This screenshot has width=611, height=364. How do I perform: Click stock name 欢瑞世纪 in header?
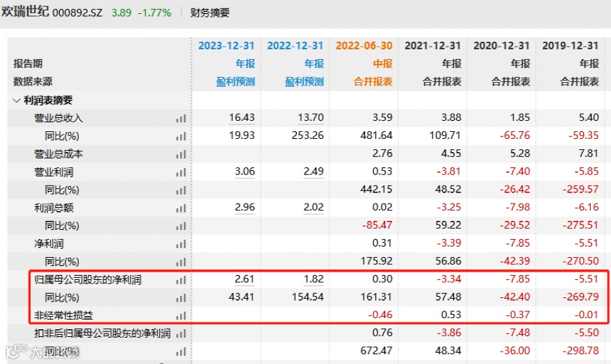(x=25, y=11)
